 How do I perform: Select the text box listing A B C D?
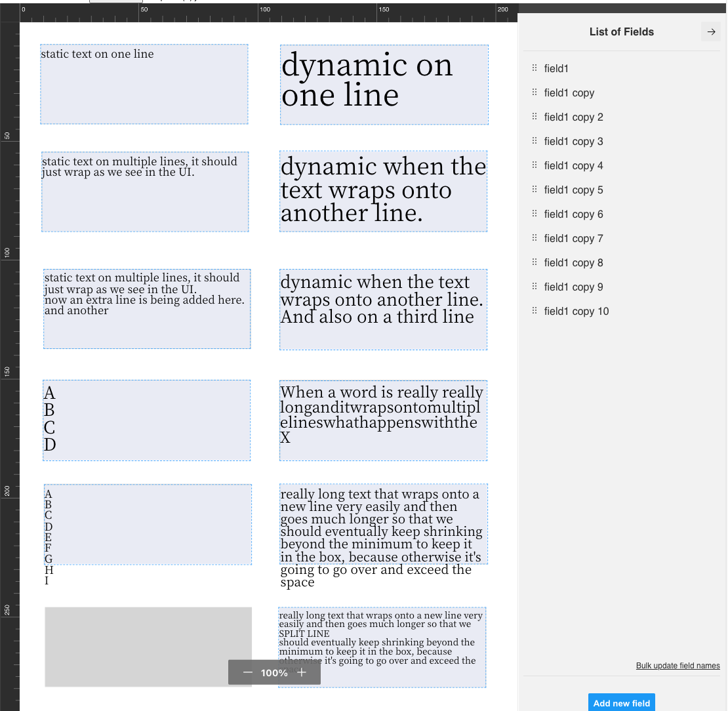[x=146, y=420]
